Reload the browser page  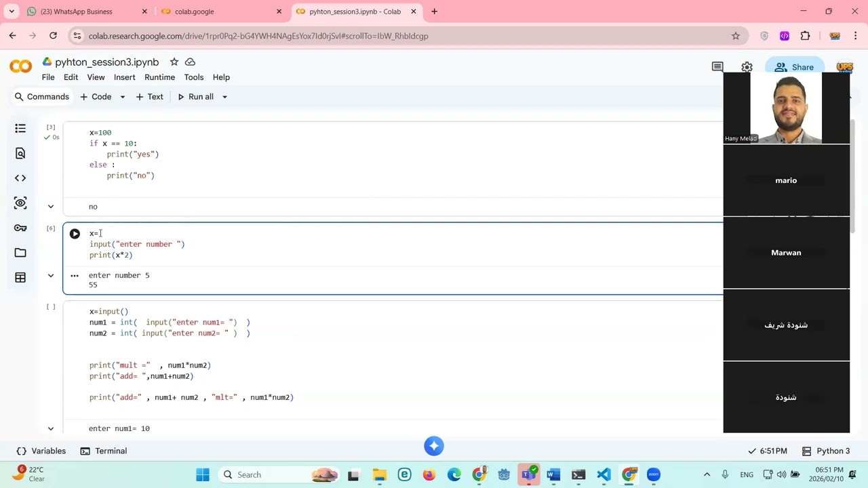pyautogui.click(x=53, y=36)
